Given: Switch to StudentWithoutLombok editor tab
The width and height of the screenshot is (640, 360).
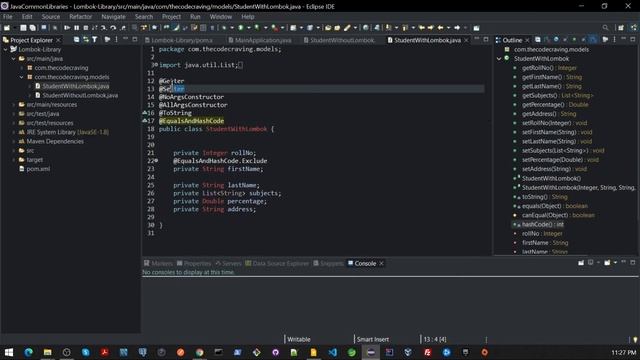Looking at the screenshot, I should pyautogui.click(x=339, y=40).
